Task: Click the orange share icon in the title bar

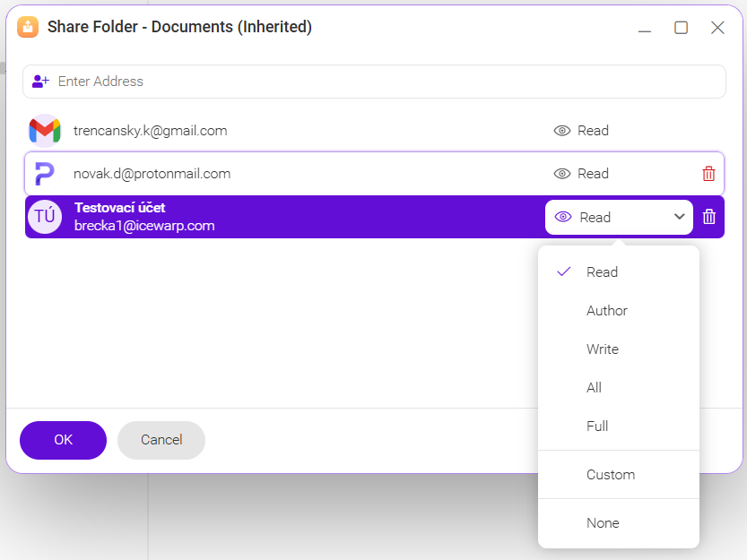Action: pyautogui.click(x=27, y=27)
